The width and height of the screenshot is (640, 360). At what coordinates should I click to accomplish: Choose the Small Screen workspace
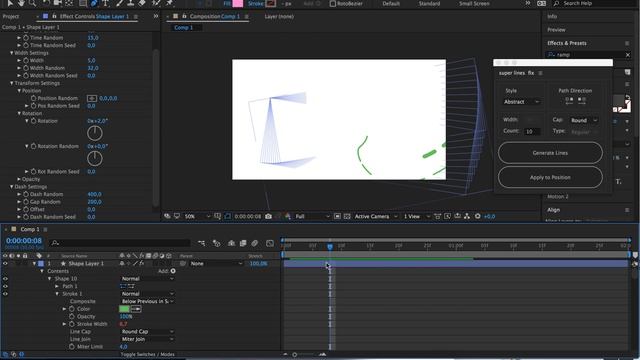(474, 4)
